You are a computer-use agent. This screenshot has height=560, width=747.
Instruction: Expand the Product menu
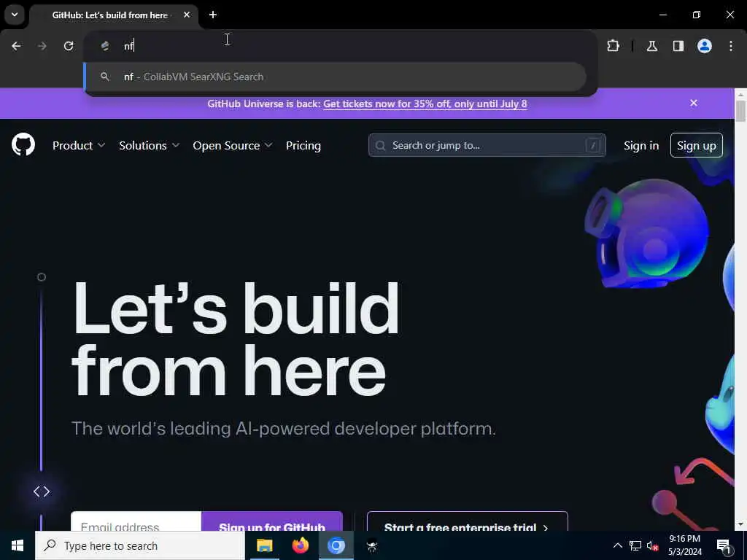coord(79,146)
